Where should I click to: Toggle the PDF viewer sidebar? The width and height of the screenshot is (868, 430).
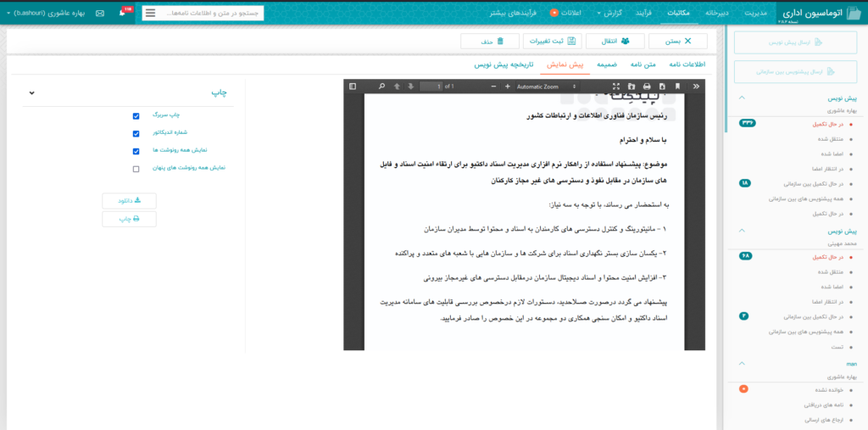click(x=351, y=87)
